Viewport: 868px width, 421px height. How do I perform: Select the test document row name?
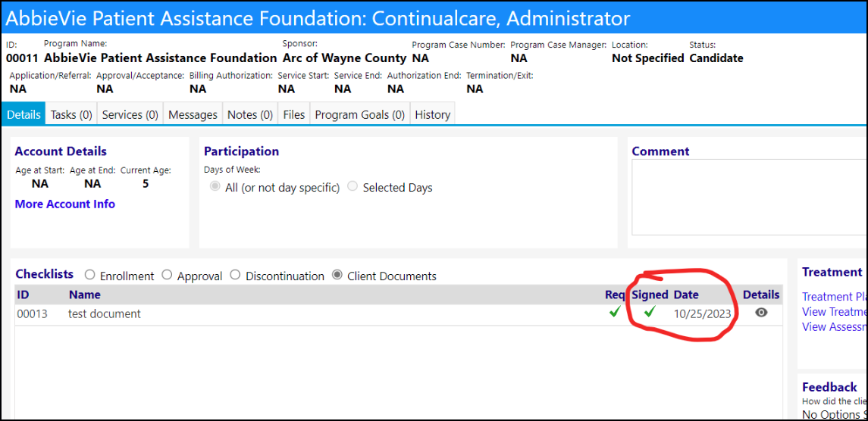(105, 313)
